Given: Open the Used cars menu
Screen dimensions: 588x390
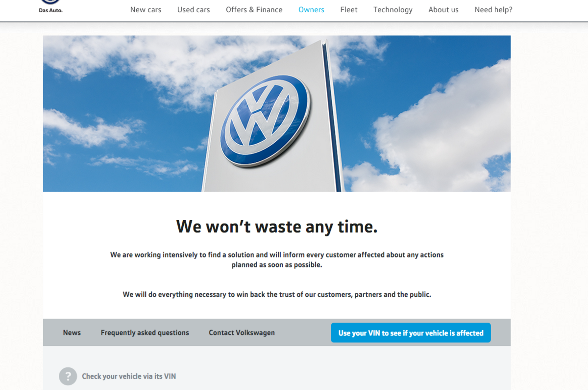Looking at the screenshot, I should point(193,9).
